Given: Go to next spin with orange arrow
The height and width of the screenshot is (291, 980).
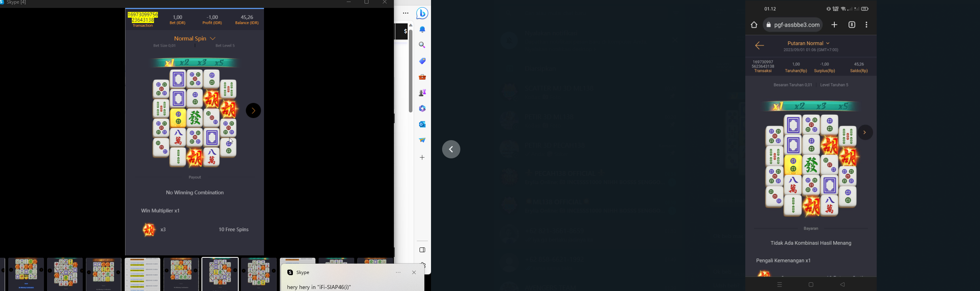Looking at the screenshot, I should pos(253,111).
